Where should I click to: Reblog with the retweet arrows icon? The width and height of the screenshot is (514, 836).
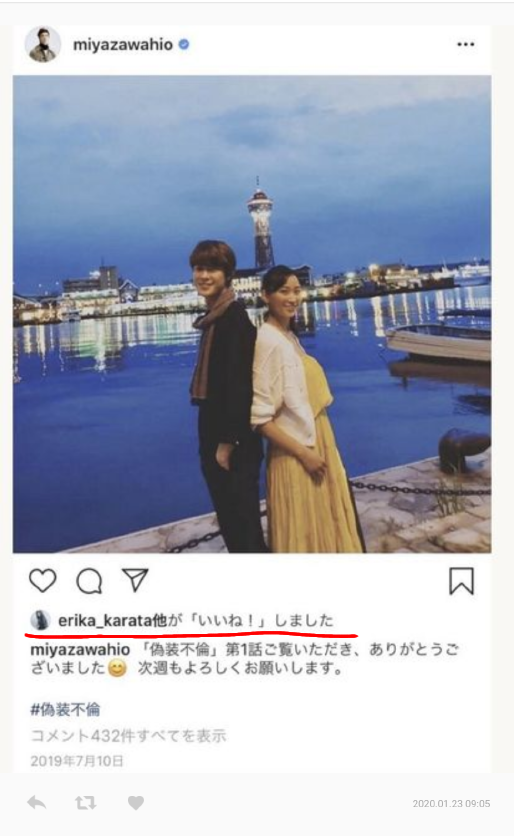(85, 802)
